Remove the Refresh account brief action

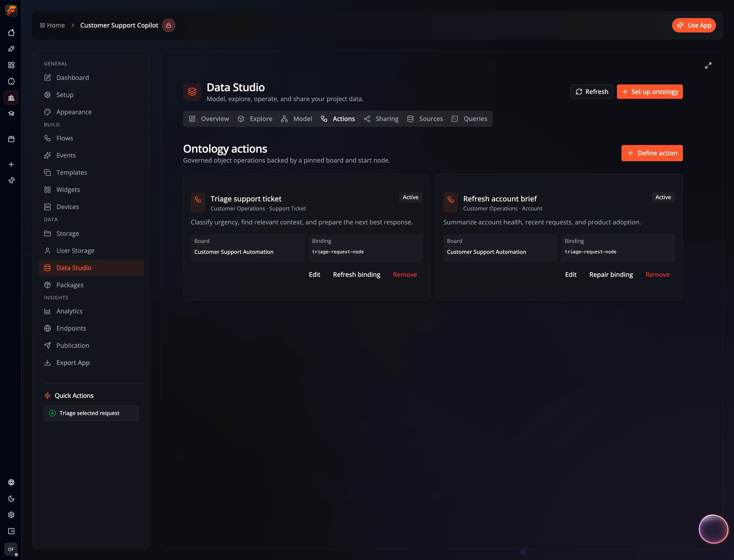coord(657,275)
